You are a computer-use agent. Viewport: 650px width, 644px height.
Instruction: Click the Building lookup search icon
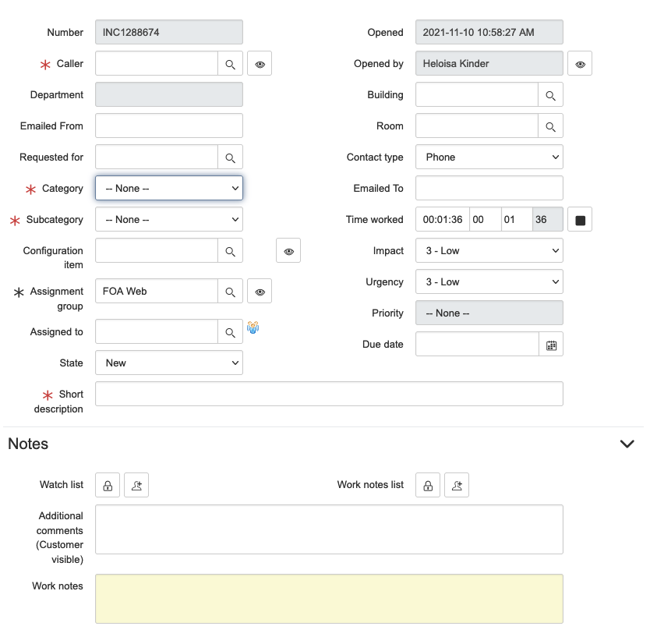(x=550, y=95)
